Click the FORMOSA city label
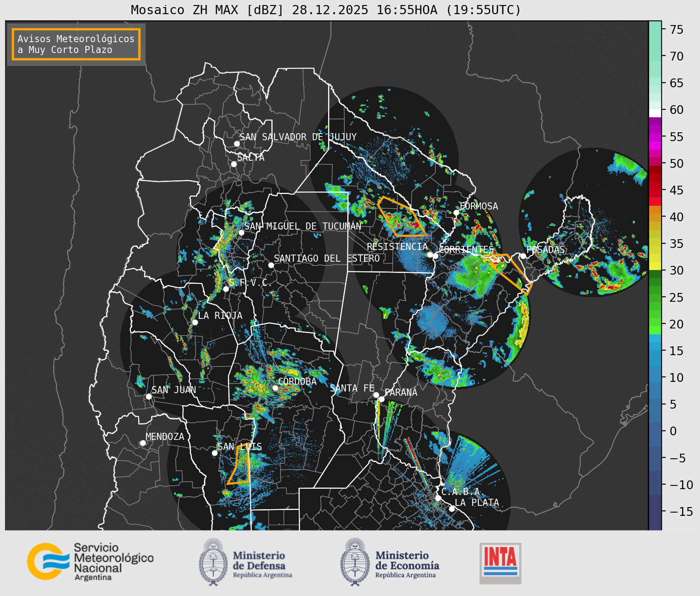Image resolution: width=700 pixels, height=596 pixels. pyautogui.click(x=479, y=206)
